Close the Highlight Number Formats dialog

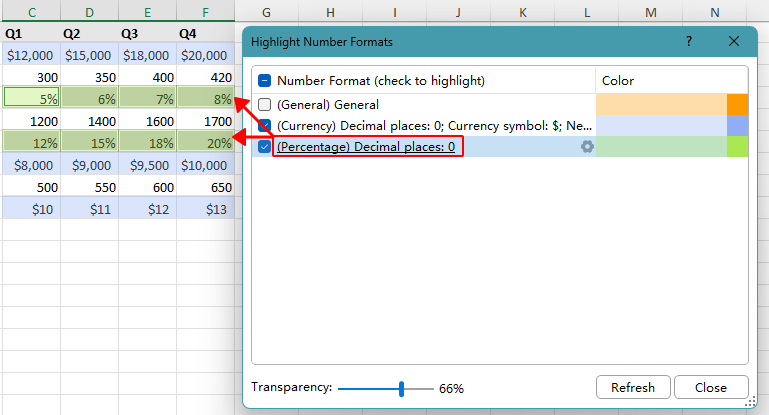click(734, 41)
